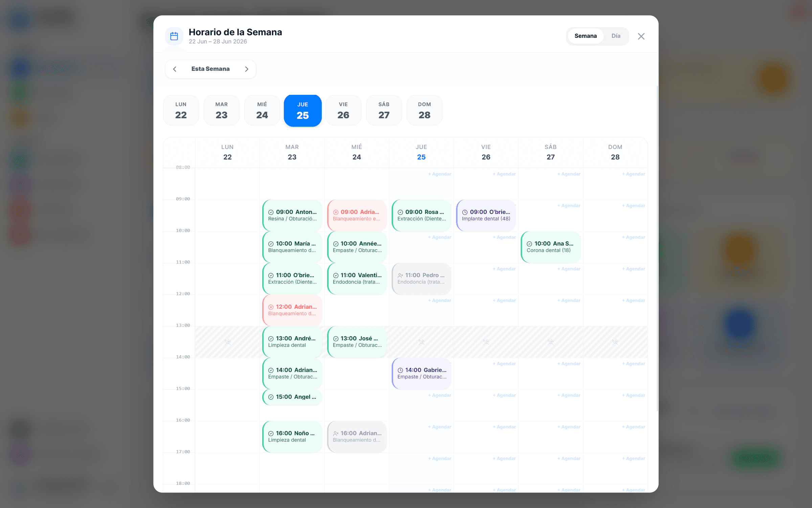Screen dimensions: 812x508
Task: Open the 10:00 María Blanqueamiento appointment
Action: (x=292, y=247)
